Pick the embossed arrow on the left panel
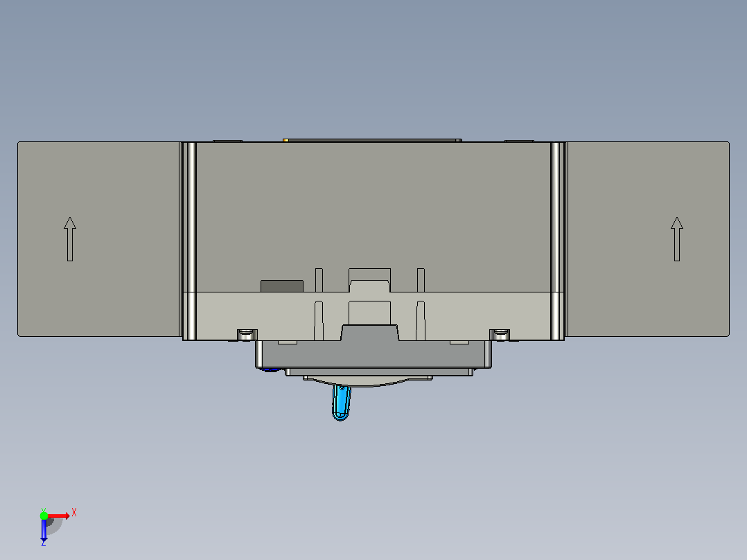The width and height of the screenshot is (747, 560). [70, 239]
